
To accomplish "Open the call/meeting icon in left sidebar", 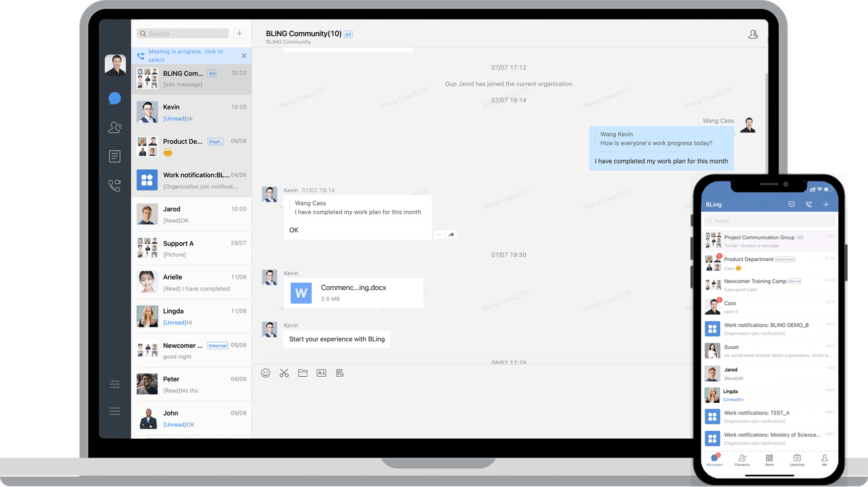I will click(x=114, y=185).
